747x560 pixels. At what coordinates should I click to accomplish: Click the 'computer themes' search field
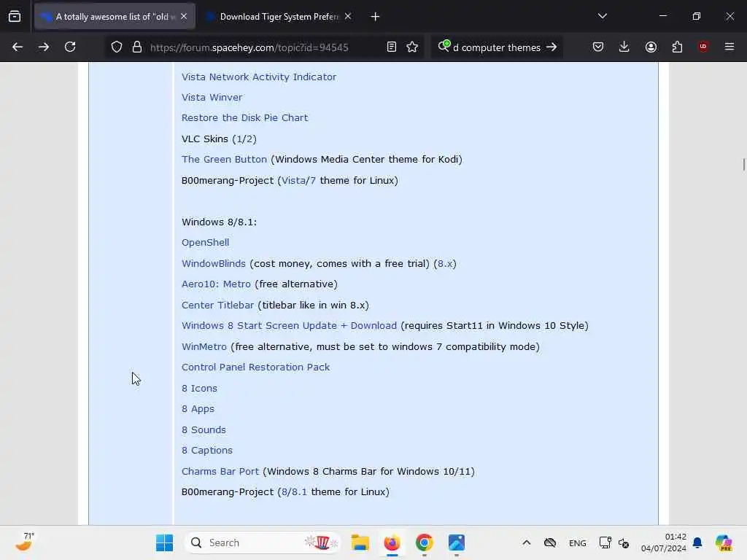click(x=496, y=47)
